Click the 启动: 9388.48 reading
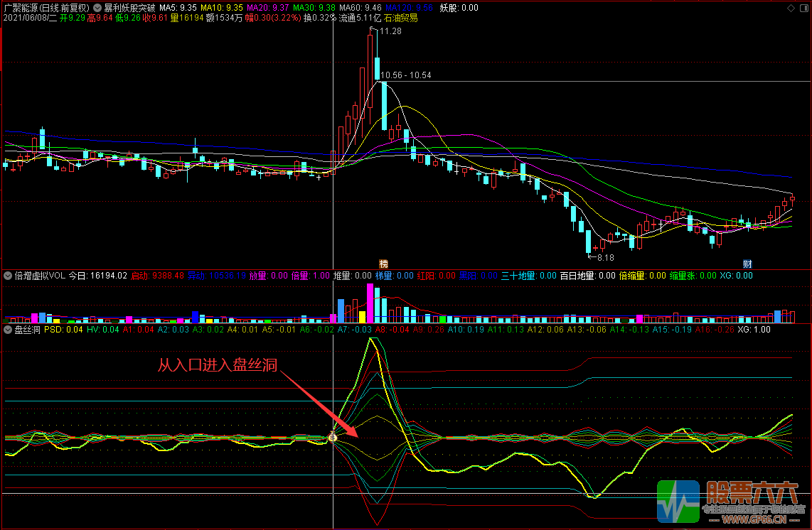Viewport: 812px width, 530px height. click(157, 276)
